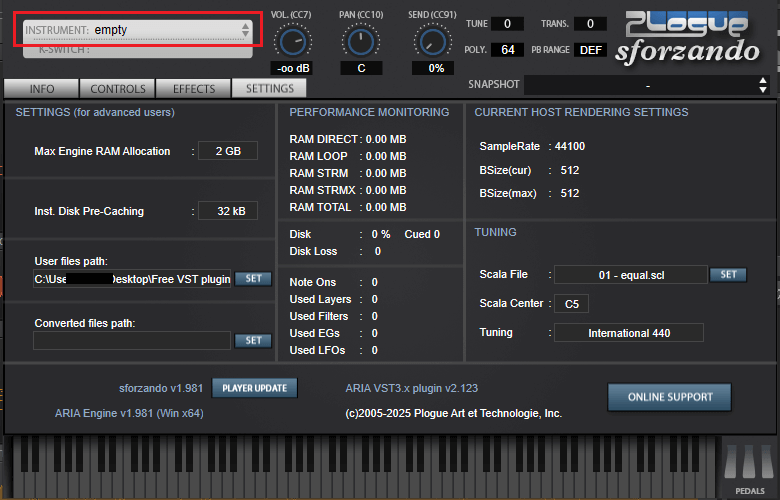Click the sforzando v1.981 text
The image size is (780, 500).
point(161,388)
